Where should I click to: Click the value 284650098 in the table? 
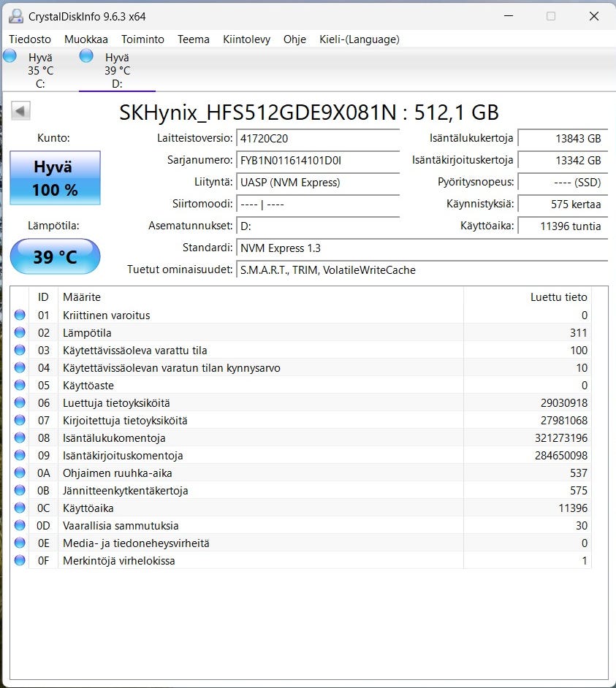coord(561,456)
